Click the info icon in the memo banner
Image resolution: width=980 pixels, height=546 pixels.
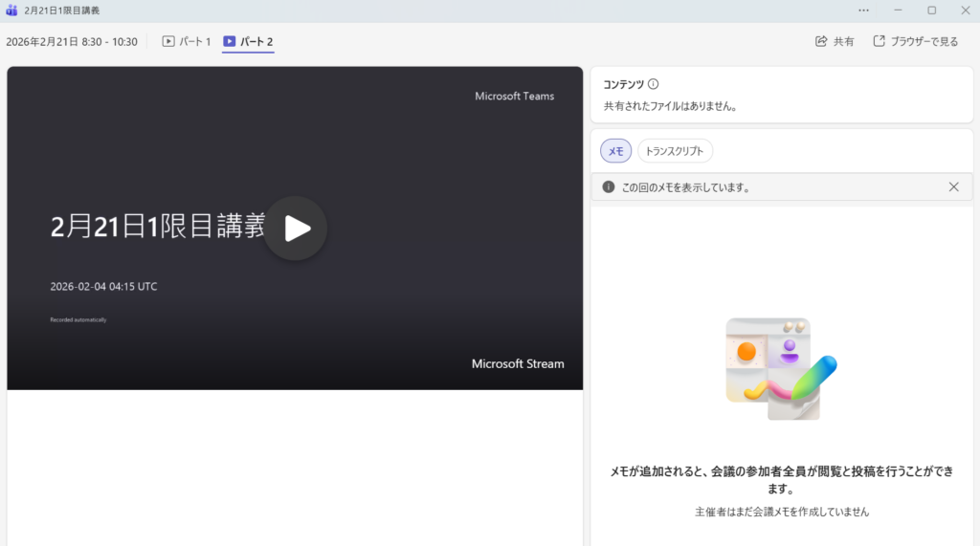point(609,187)
